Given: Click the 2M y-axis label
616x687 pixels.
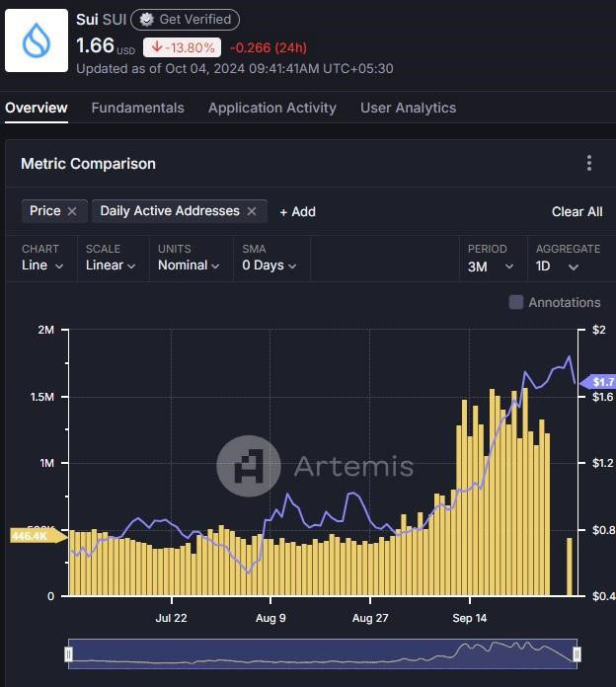Looking at the screenshot, I should [45, 330].
